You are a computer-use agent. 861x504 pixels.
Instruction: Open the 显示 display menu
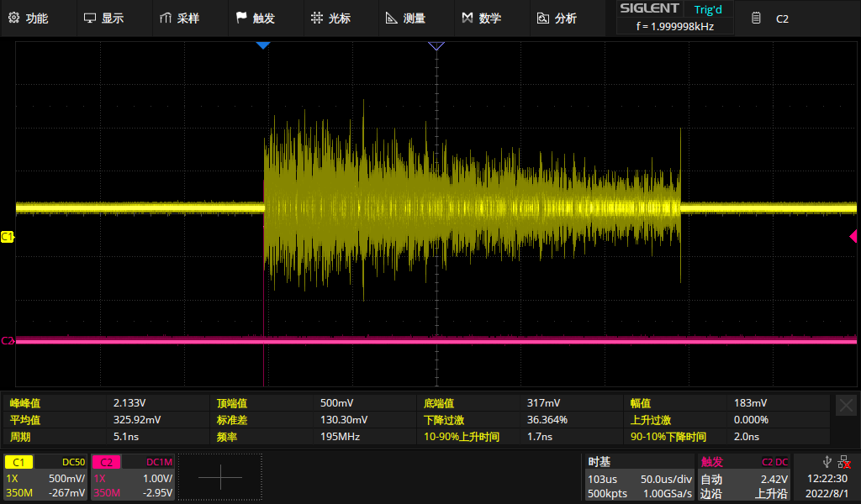point(103,18)
